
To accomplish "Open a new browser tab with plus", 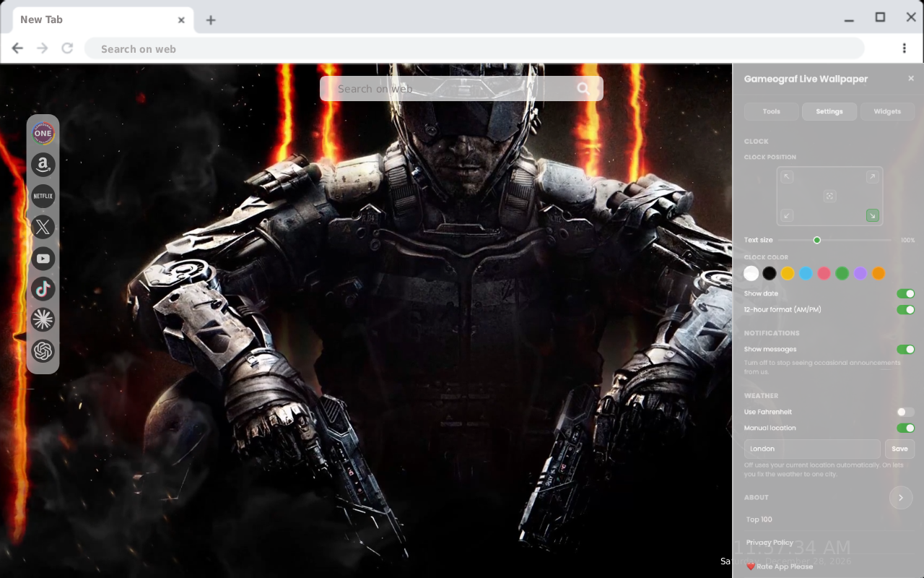I will [210, 20].
